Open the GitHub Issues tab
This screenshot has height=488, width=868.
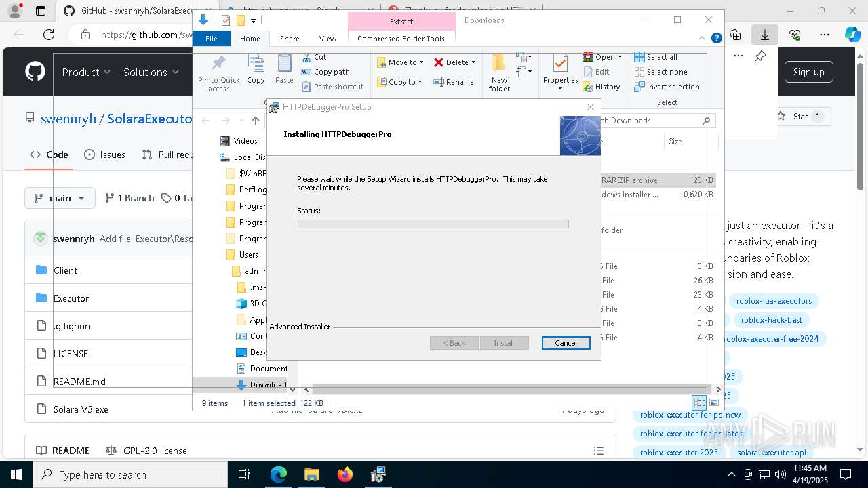tap(104, 155)
